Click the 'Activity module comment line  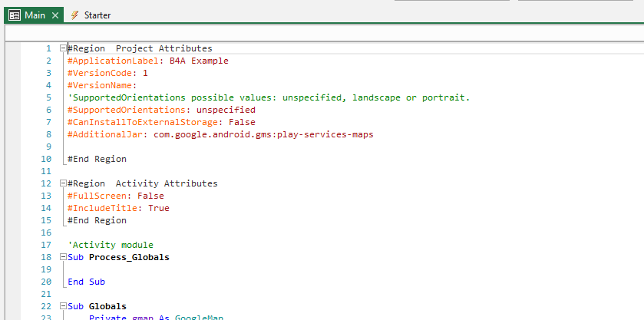click(x=111, y=245)
